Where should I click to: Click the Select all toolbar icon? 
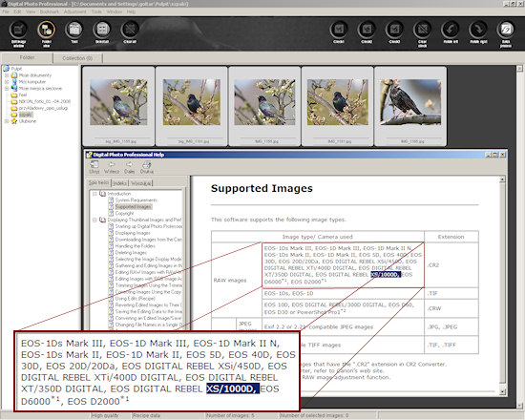click(102, 31)
